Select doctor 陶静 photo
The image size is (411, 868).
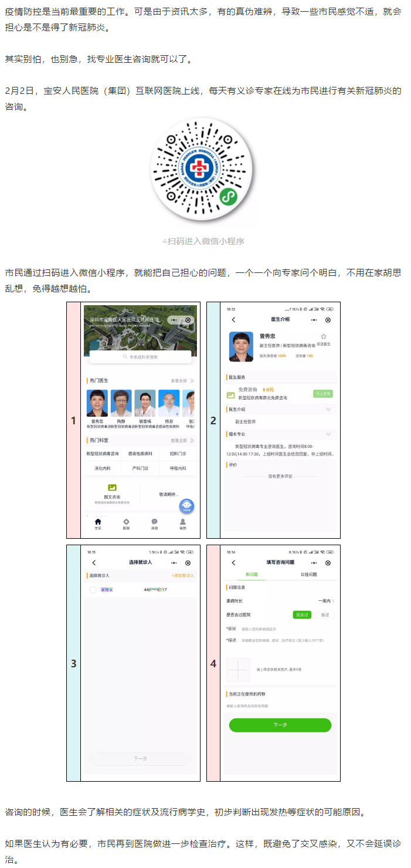point(121,403)
